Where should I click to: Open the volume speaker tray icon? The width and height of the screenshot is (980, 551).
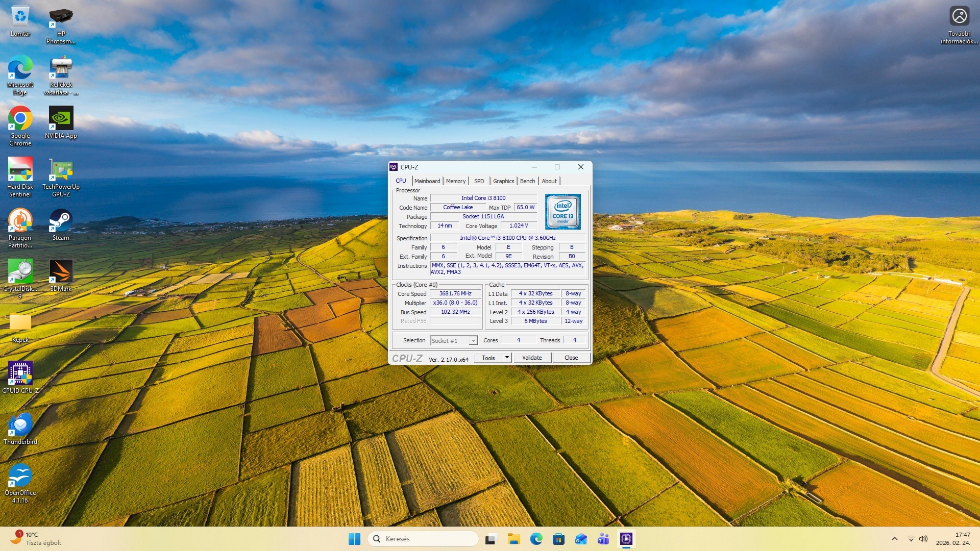click(x=923, y=539)
